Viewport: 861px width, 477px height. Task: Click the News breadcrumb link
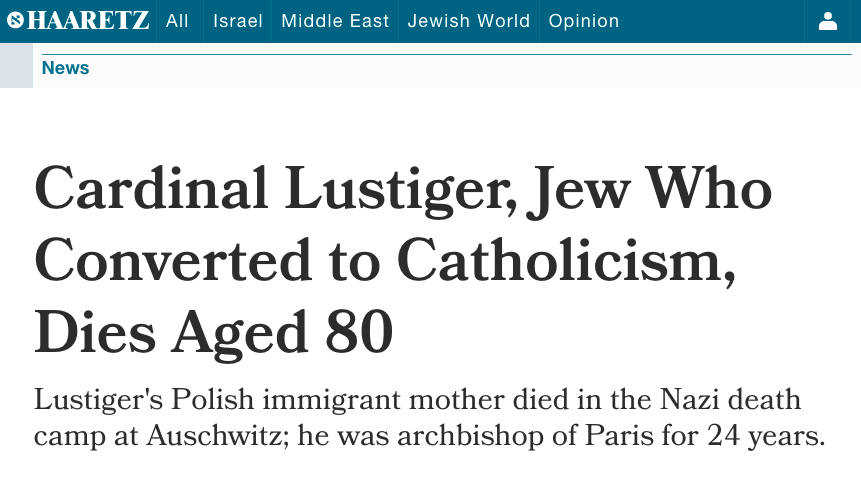tap(66, 68)
